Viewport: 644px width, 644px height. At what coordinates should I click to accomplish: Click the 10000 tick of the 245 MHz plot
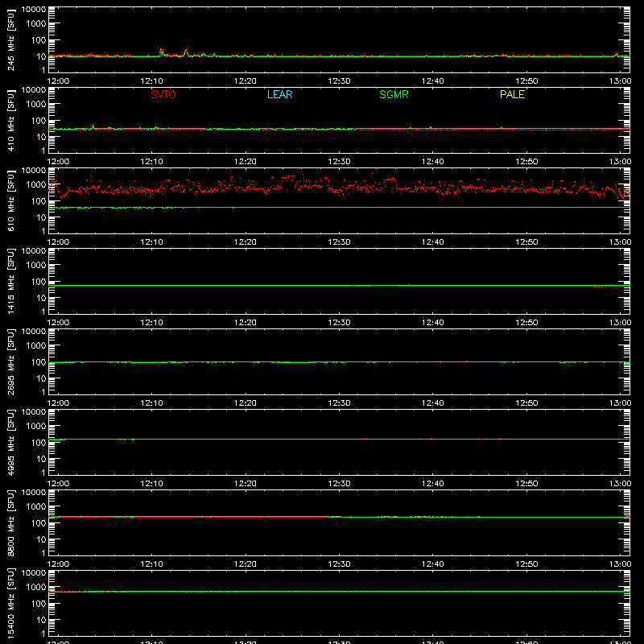pos(34,10)
